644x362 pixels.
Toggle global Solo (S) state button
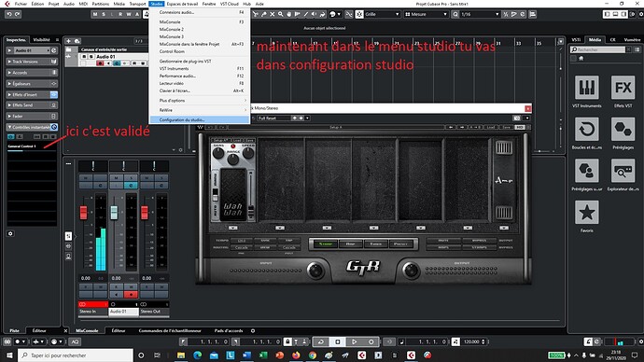[104, 14]
